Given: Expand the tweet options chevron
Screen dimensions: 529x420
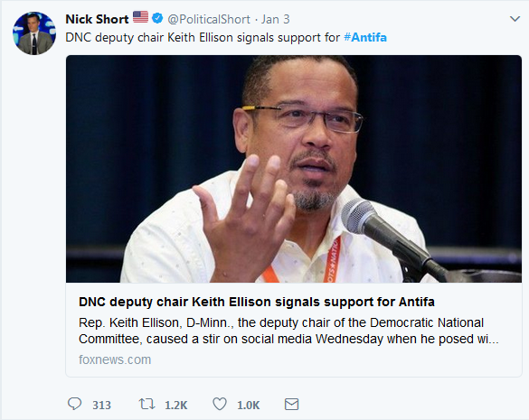Looking at the screenshot, I should 515,19.
